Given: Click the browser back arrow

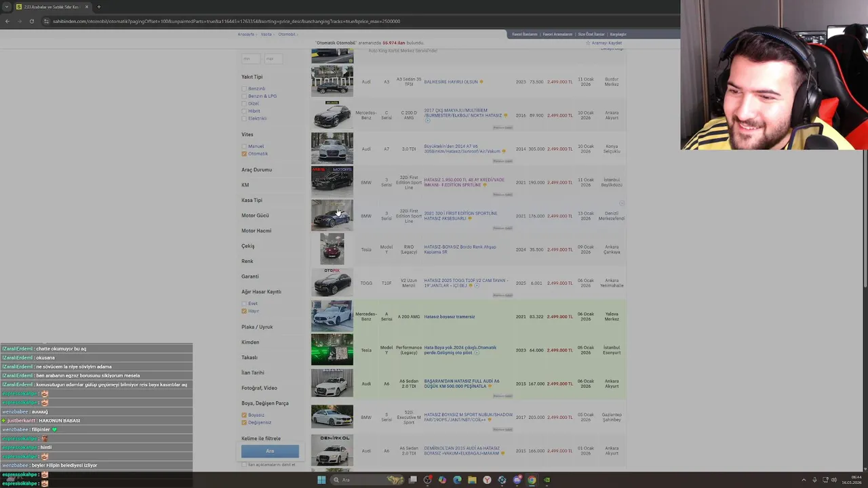Looking at the screenshot, I should pos(7,21).
